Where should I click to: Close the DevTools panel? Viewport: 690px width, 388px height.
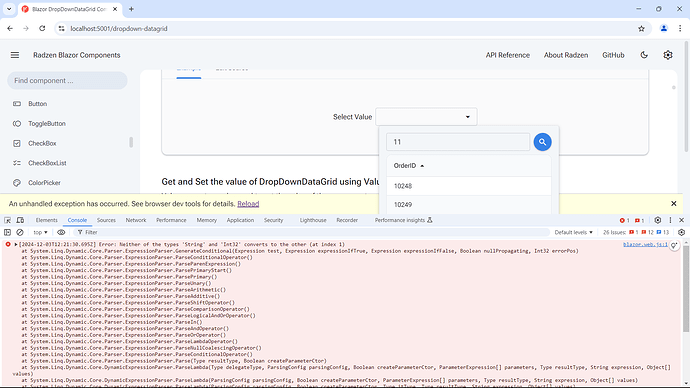point(682,220)
